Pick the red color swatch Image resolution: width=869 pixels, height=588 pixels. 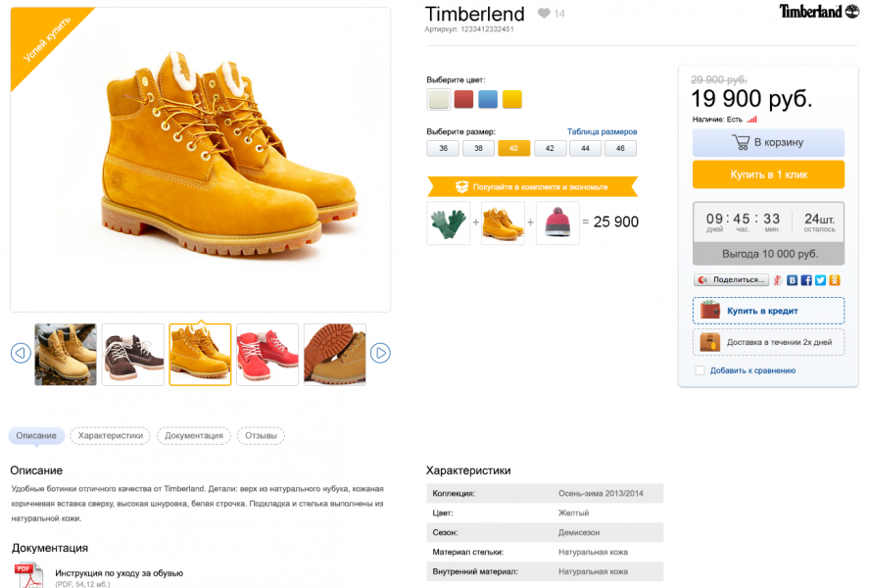point(463,99)
